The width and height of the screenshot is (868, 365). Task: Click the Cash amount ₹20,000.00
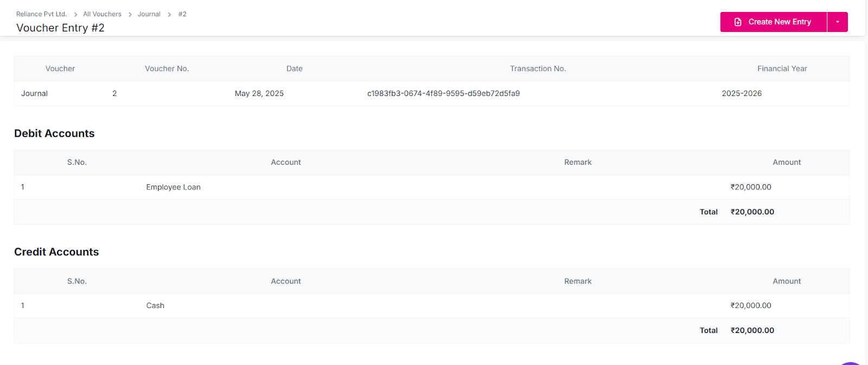point(751,306)
